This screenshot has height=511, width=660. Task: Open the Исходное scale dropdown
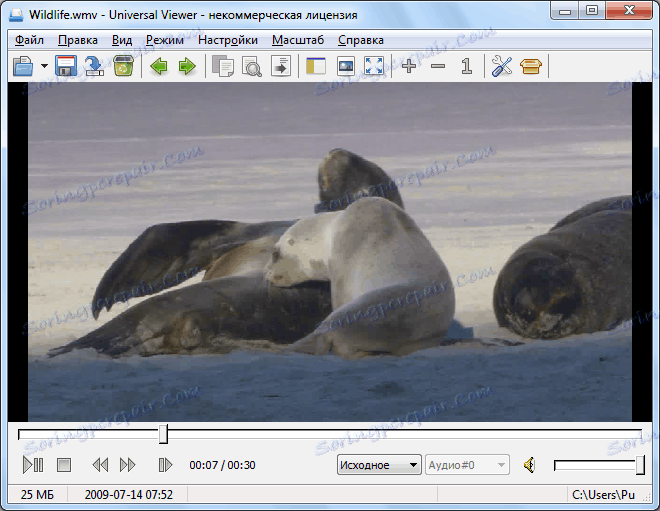point(379,465)
